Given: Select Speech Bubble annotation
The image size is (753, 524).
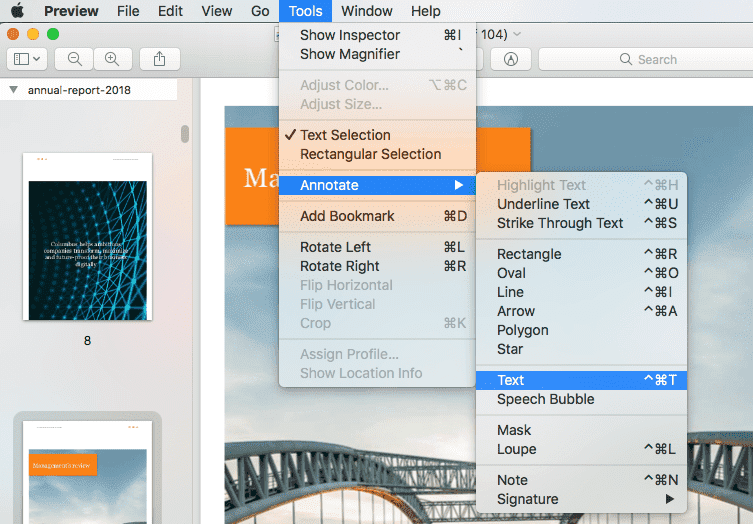Looking at the screenshot, I should click(x=582, y=399).
